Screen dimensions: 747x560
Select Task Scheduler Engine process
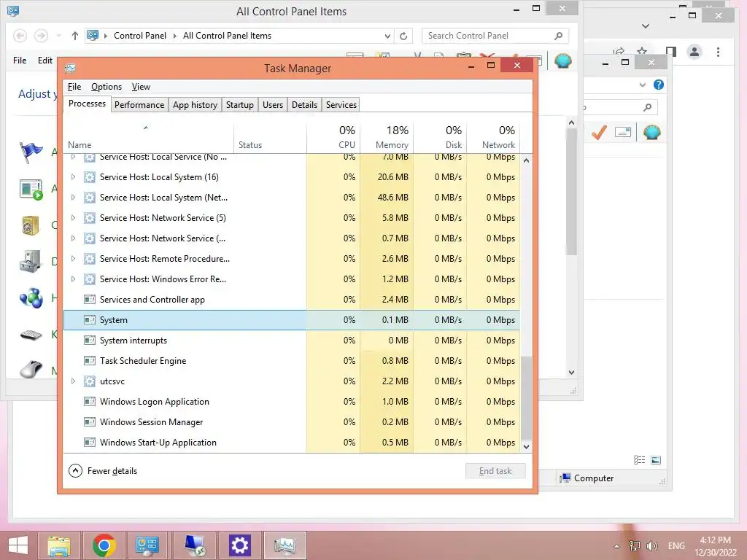click(x=292, y=361)
